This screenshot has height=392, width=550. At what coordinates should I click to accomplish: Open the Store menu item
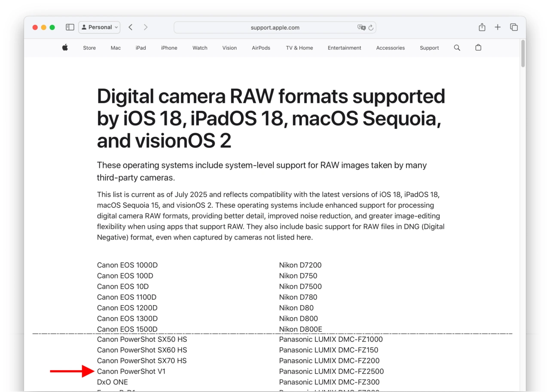89,48
